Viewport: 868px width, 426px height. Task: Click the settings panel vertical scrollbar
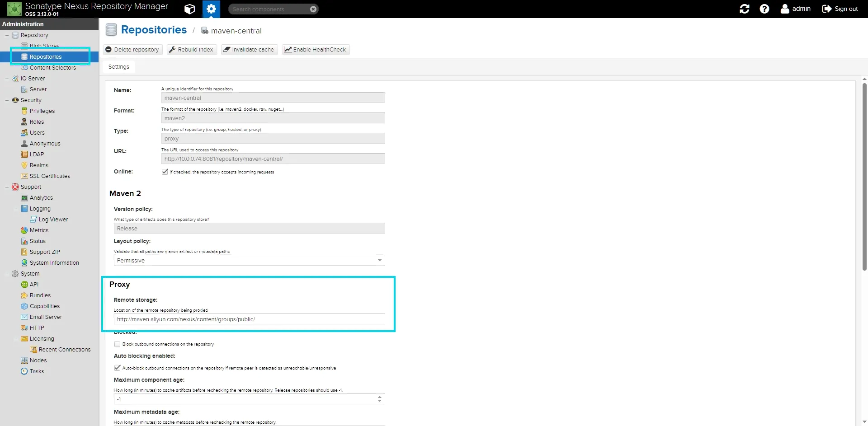(864, 176)
